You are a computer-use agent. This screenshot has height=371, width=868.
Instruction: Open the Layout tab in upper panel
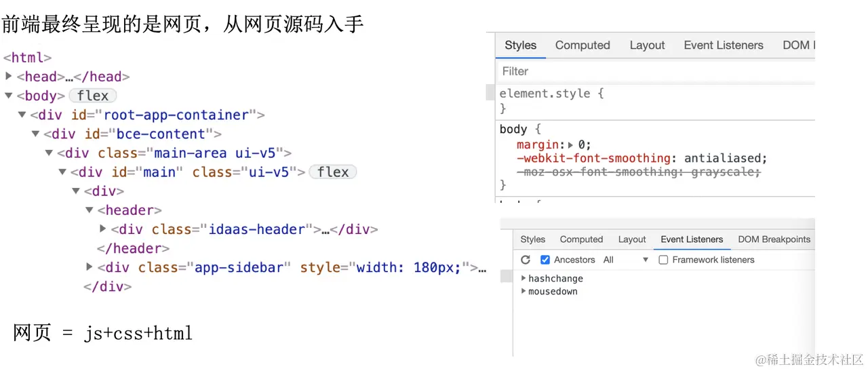point(647,45)
